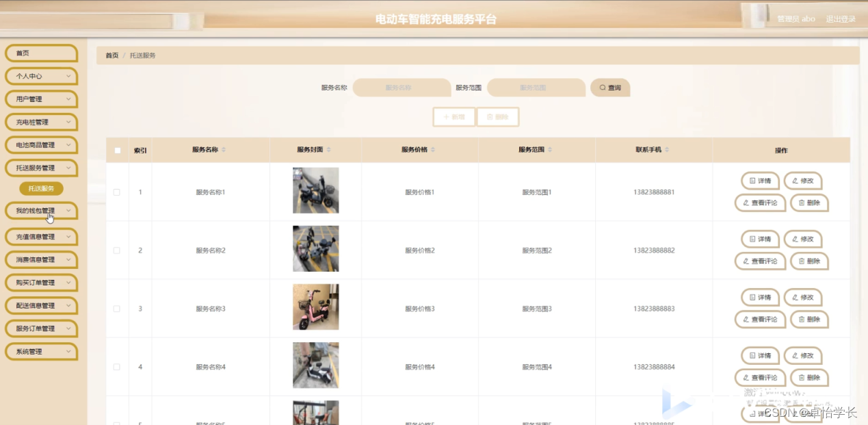The image size is (868, 425).
Task: Click 修改 for 服务名称2
Action: coord(803,239)
